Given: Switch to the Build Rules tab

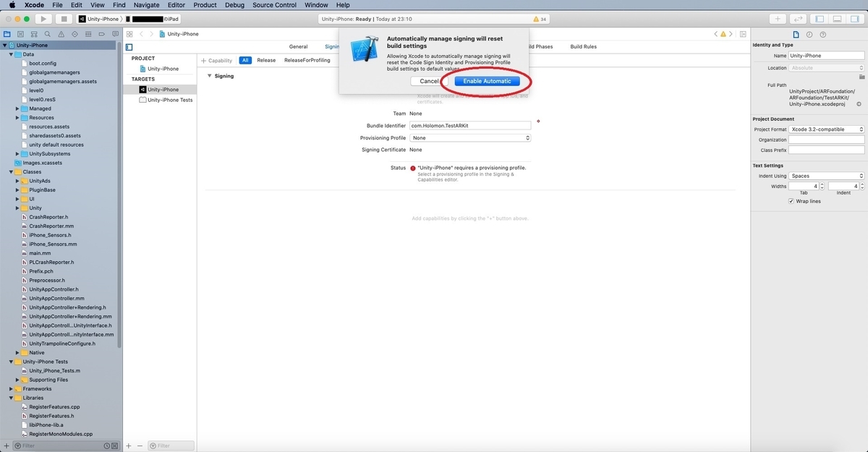Looking at the screenshot, I should pyautogui.click(x=584, y=46).
